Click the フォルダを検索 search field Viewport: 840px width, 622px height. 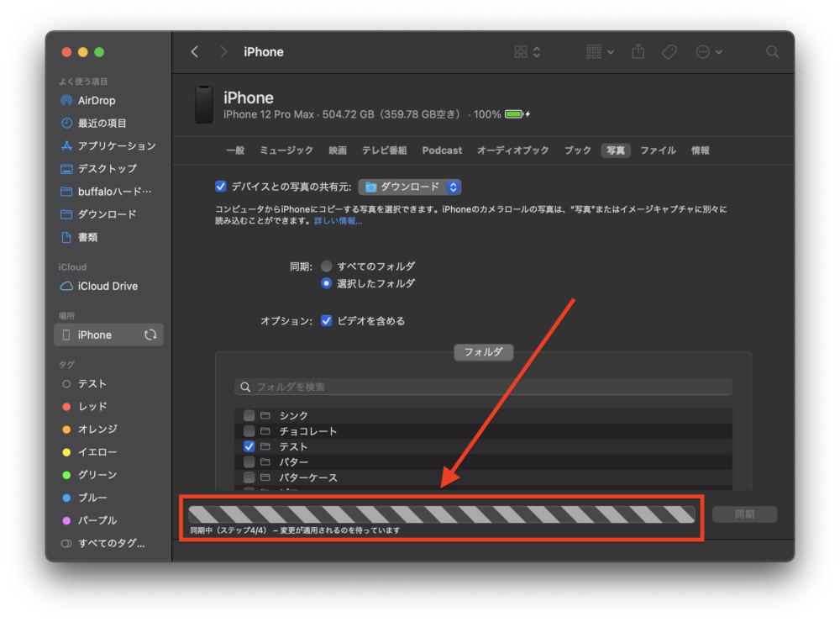pos(483,387)
